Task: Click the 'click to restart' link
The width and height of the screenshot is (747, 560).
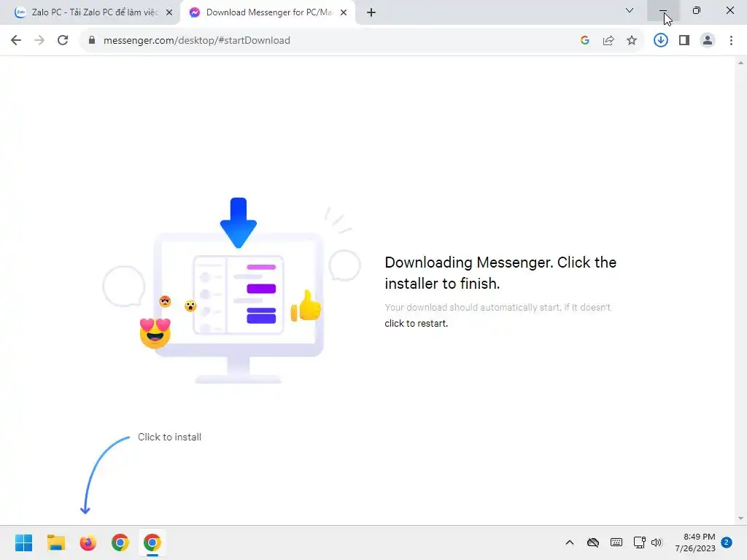Action: tap(416, 323)
